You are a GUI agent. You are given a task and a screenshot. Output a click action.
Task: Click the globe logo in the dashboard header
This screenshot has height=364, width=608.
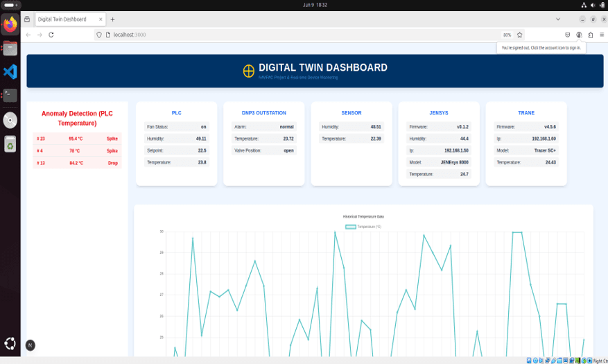[249, 71]
